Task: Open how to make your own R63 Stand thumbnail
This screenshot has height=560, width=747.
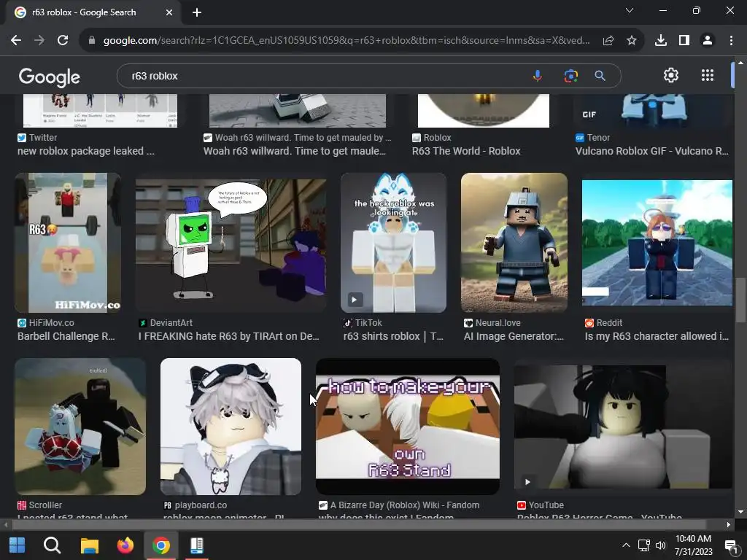Action: click(408, 426)
